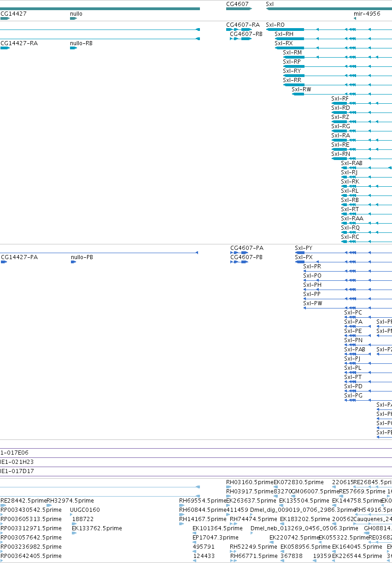Choose the Sxl-RL transcript label
The image size is (392, 563).
coord(350,191)
